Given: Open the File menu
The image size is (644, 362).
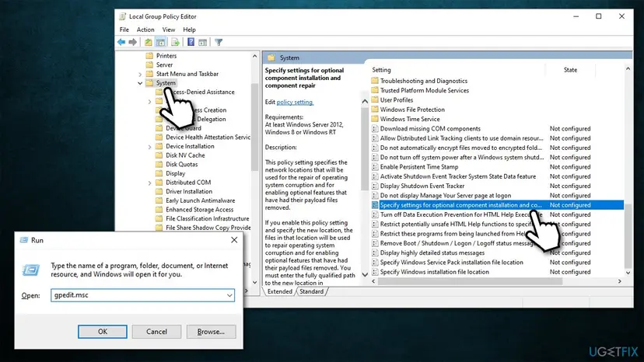Looking at the screenshot, I should tap(124, 30).
